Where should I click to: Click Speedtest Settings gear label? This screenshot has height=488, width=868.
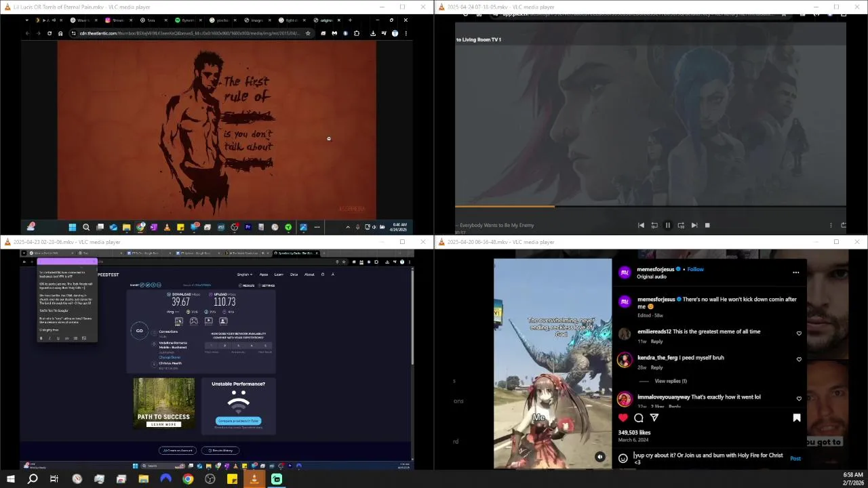pyautogui.click(x=267, y=285)
